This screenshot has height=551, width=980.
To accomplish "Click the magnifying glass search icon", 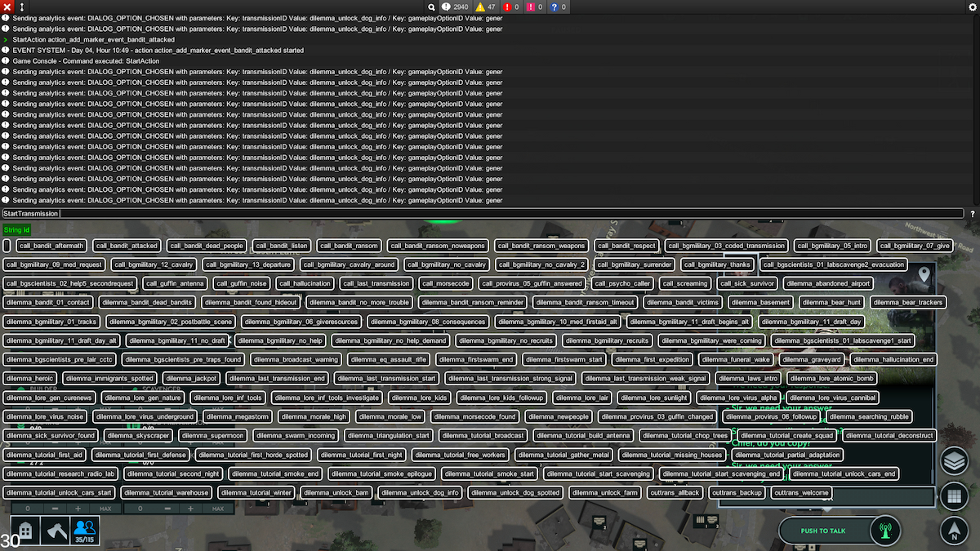I will coord(434,7).
